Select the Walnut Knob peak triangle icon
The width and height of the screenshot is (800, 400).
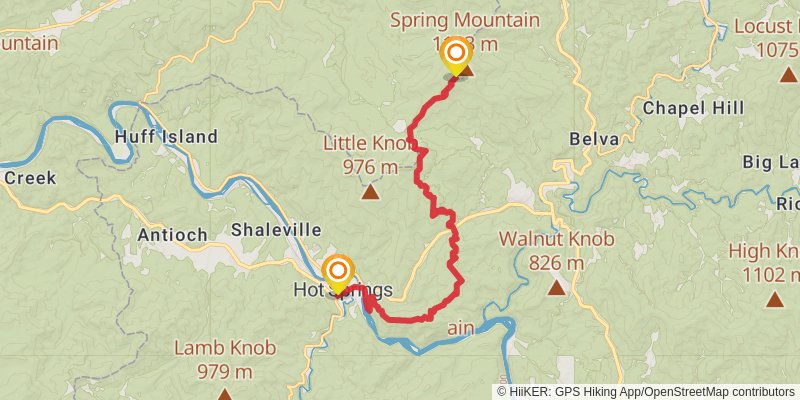[556, 288]
